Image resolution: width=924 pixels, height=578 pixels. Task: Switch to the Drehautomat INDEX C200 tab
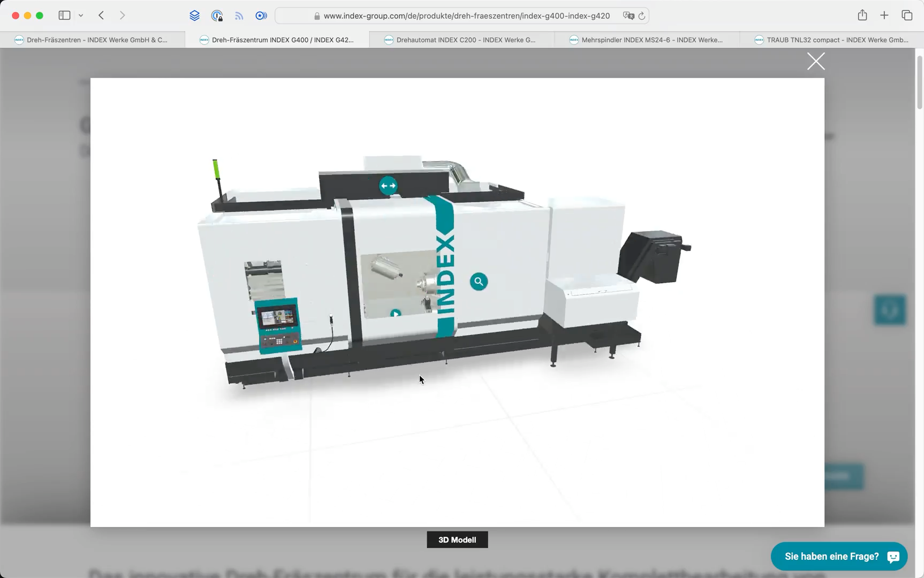tap(460, 39)
